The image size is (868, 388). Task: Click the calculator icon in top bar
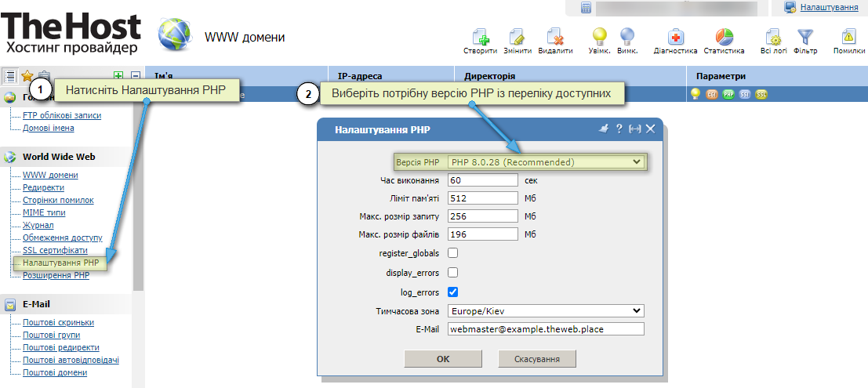coord(587,7)
